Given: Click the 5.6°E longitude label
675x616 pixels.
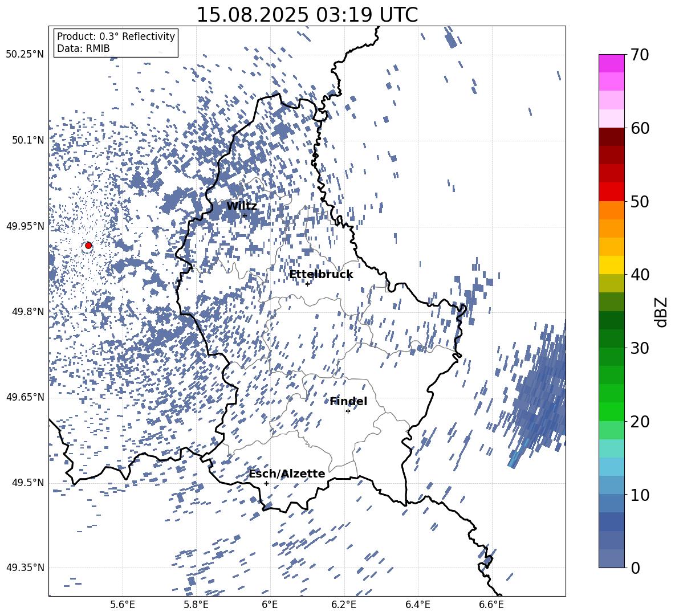Looking at the screenshot, I should click(x=123, y=605).
